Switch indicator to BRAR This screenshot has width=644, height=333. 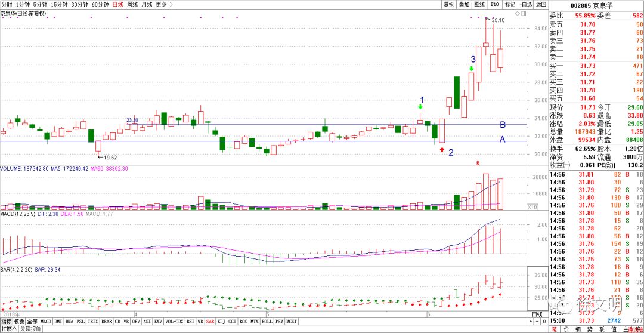[x=106, y=321]
